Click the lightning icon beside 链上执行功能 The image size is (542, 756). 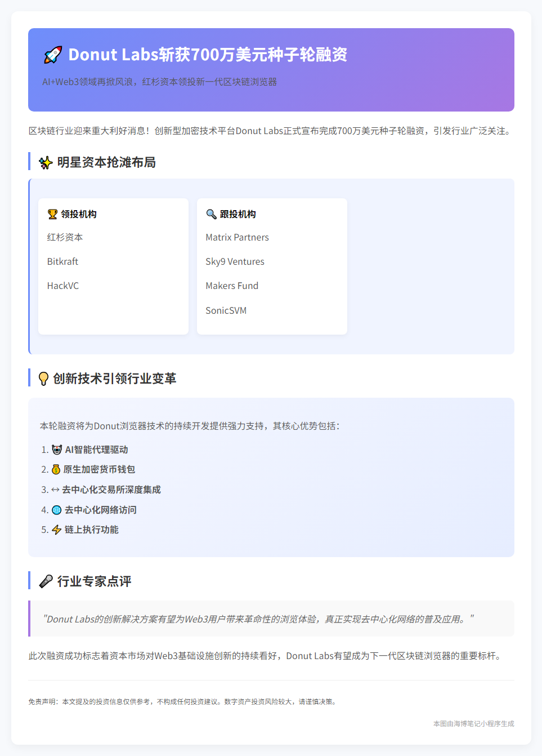(x=56, y=530)
